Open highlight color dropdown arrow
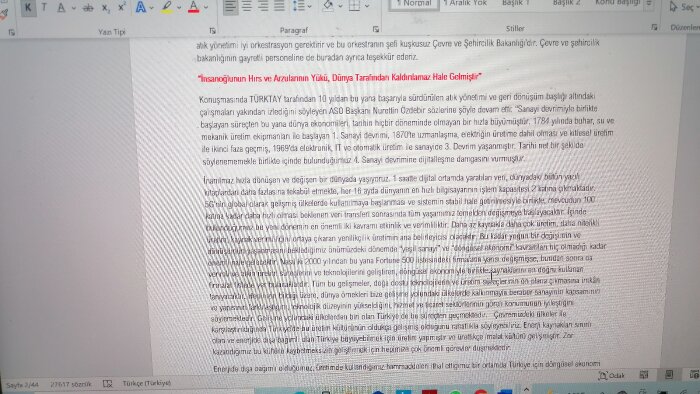This screenshot has width=700, height=394. (x=179, y=8)
